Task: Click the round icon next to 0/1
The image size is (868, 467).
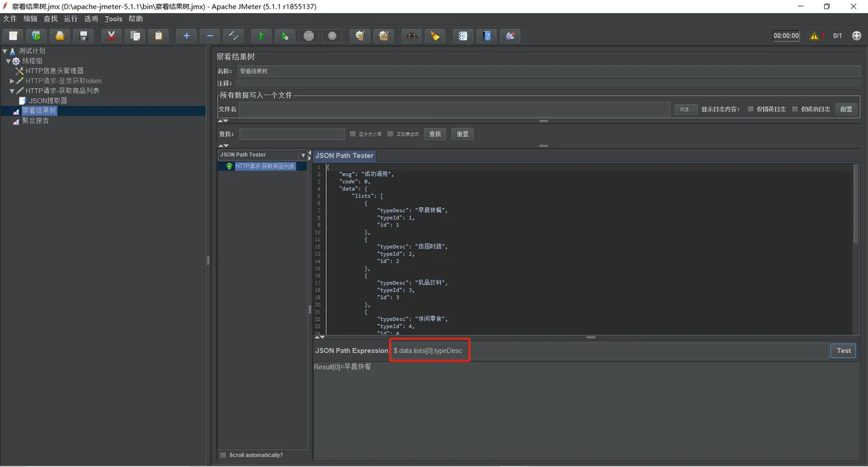Action: coord(857,36)
